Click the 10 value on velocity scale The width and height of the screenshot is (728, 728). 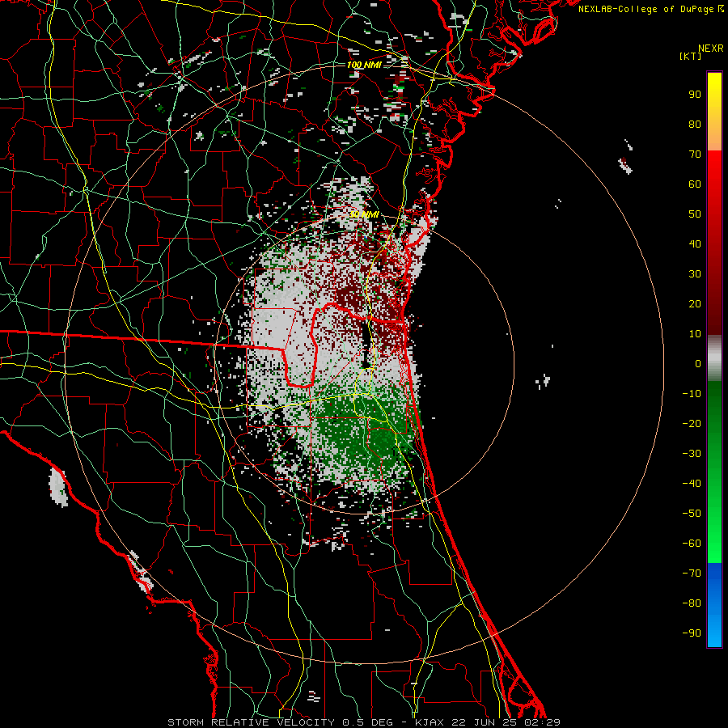pyautogui.click(x=695, y=334)
